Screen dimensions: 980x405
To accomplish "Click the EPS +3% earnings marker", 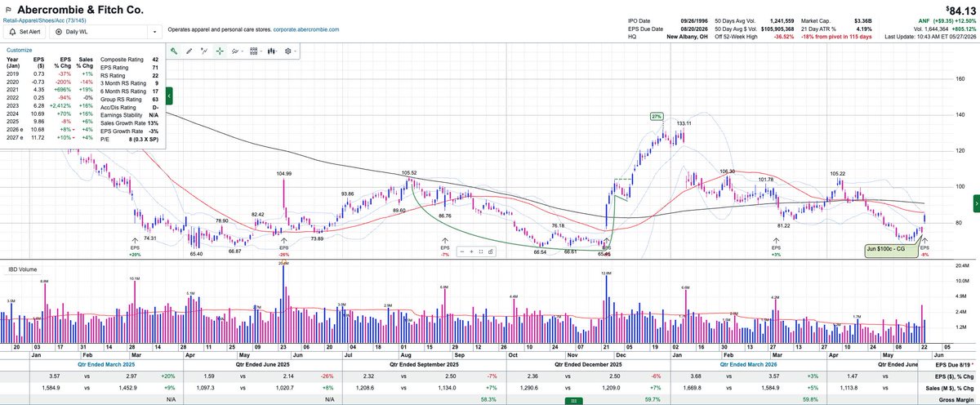I will pyautogui.click(x=775, y=247).
